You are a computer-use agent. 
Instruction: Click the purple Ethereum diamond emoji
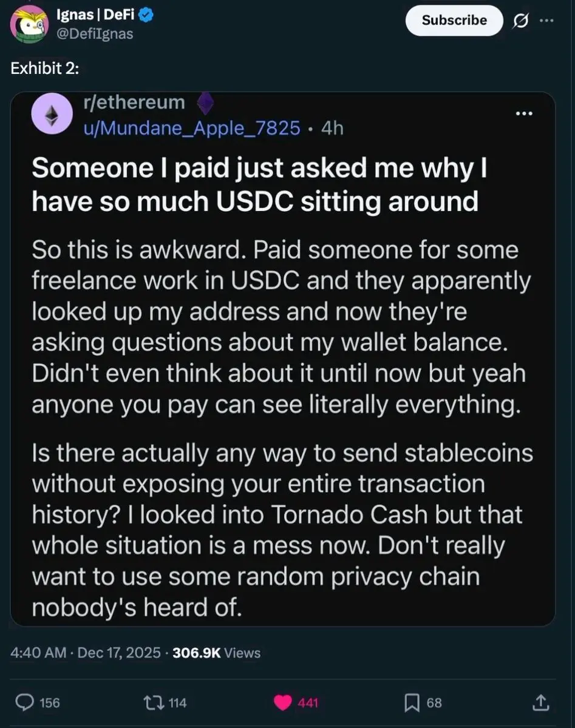click(x=206, y=104)
